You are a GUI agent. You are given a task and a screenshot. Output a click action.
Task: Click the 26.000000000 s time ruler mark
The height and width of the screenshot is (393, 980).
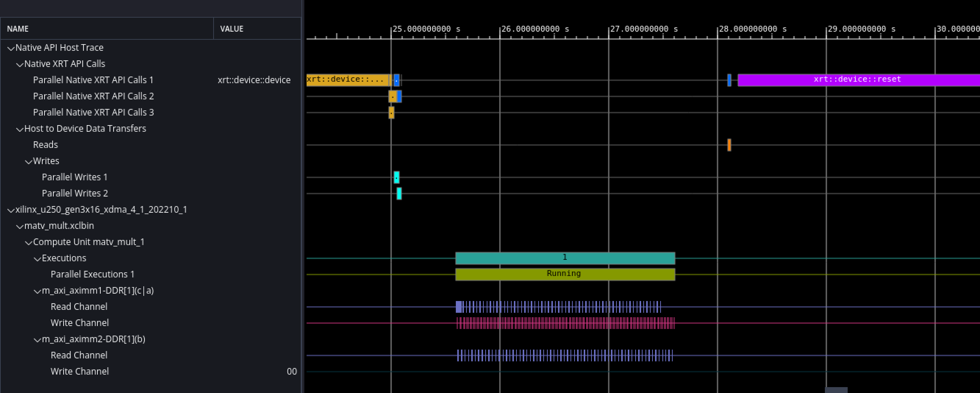(535, 29)
